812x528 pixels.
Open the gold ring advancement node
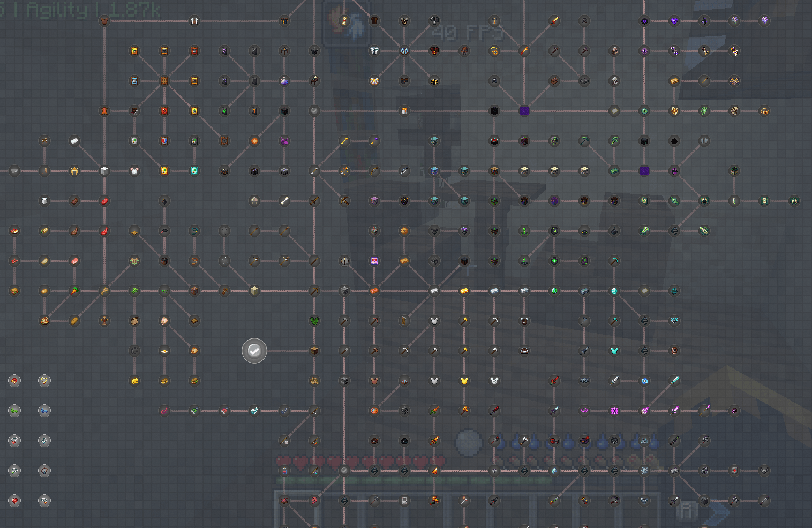point(494,51)
